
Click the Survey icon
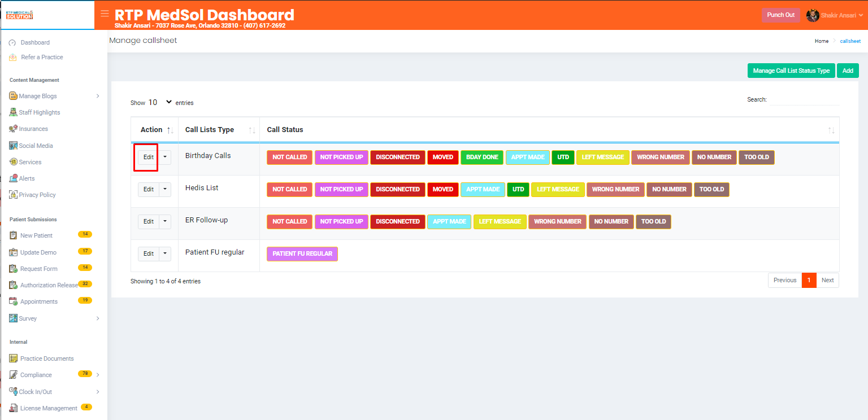(13, 318)
